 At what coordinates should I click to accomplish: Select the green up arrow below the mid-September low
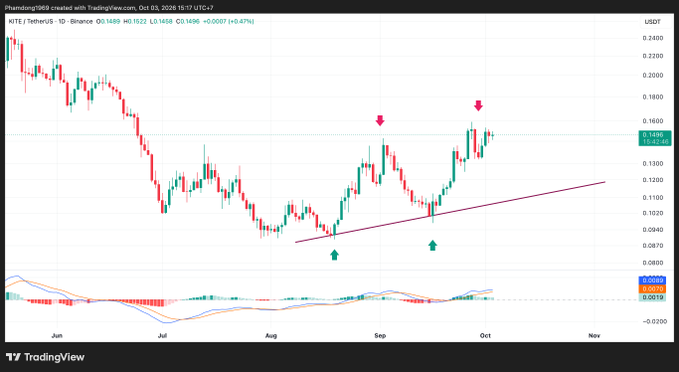coord(433,245)
